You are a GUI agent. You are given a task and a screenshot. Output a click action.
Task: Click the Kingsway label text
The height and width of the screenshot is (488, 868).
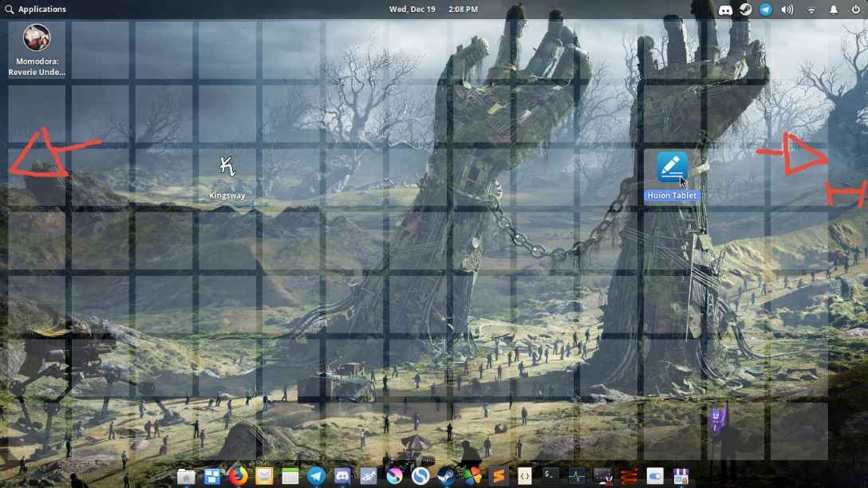pyautogui.click(x=227, y=195)
